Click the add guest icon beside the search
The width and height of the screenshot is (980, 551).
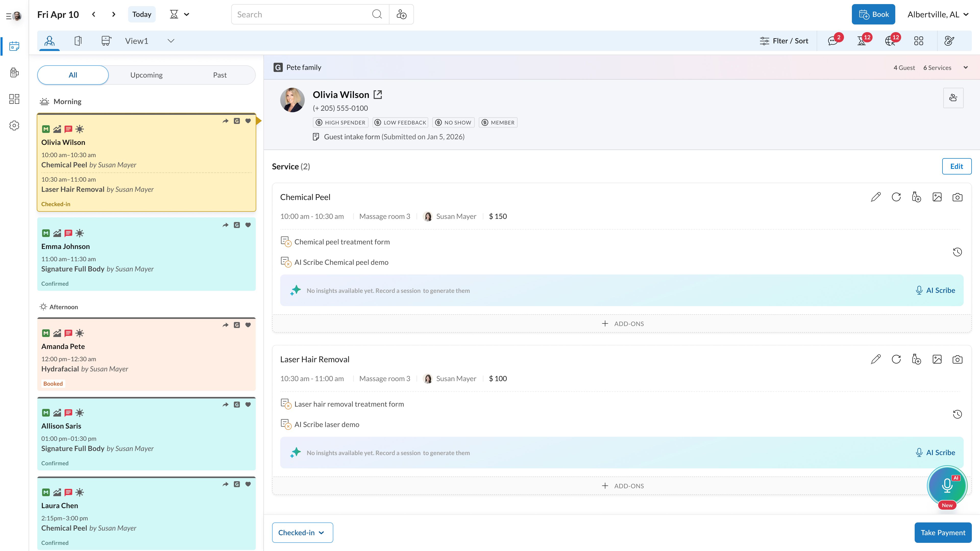[x=401, y=15]
